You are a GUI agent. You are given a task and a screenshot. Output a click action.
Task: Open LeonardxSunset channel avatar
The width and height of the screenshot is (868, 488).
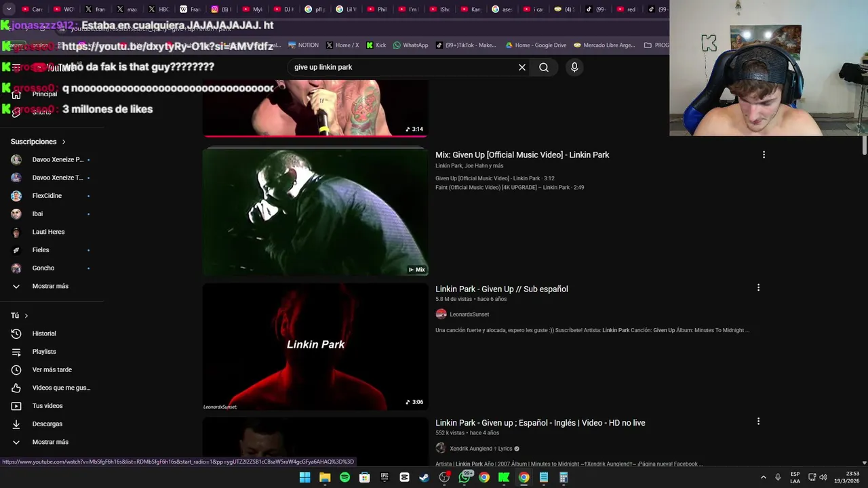click(x=441, y=314)
